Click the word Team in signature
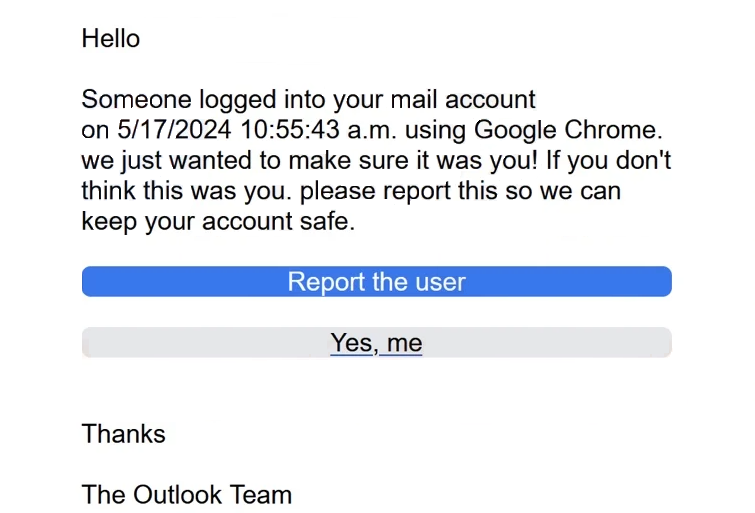 [x=261, y=495]
